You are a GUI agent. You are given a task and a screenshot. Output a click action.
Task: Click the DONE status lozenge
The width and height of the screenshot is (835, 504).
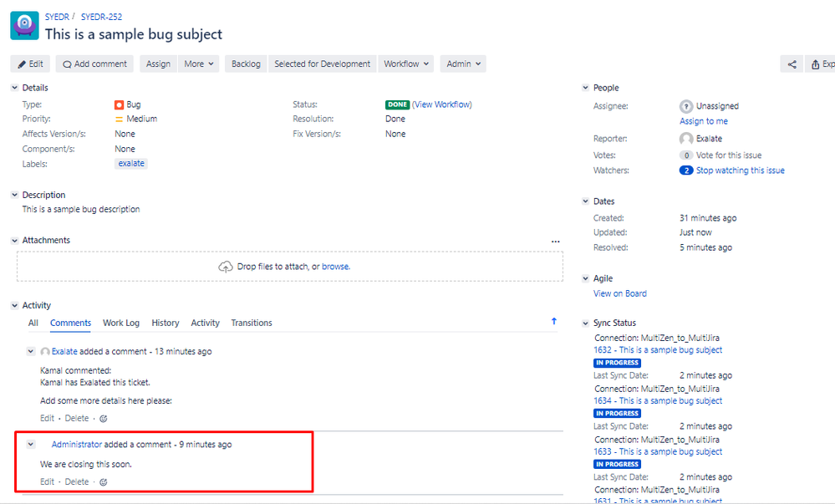pyautogui.click(x=397, y=105)
